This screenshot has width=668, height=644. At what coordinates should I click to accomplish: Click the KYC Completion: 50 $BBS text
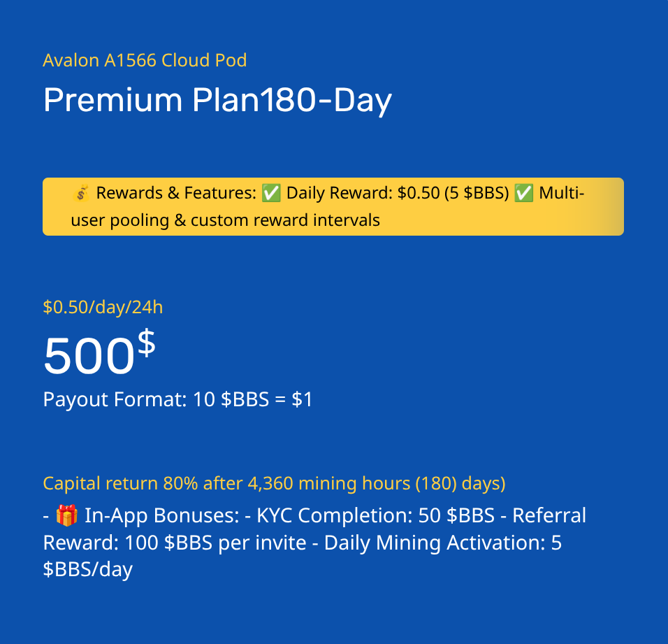click(x=376, y=515)
